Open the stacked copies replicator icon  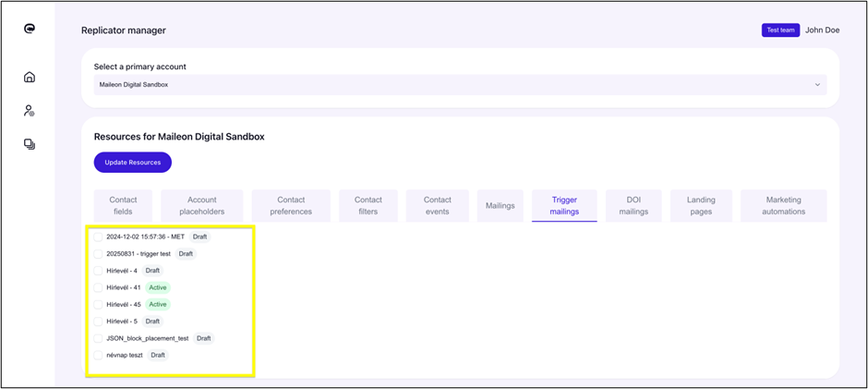[x=30, y=145]
